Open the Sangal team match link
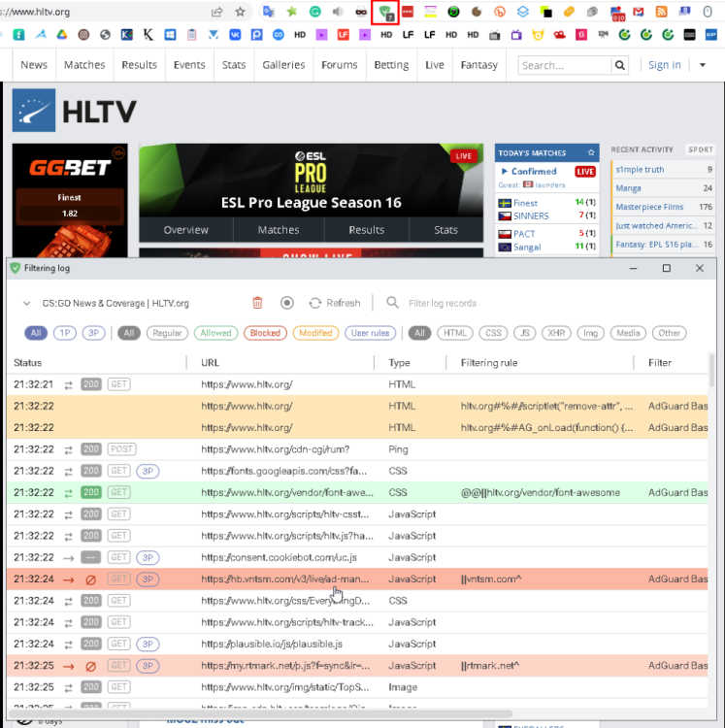This screenshot has height=728, width=725. point(527,247)
